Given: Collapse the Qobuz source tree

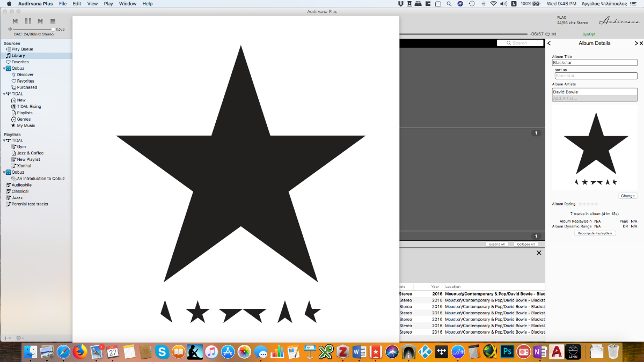Looking at the screenshot, I should 4,69.
